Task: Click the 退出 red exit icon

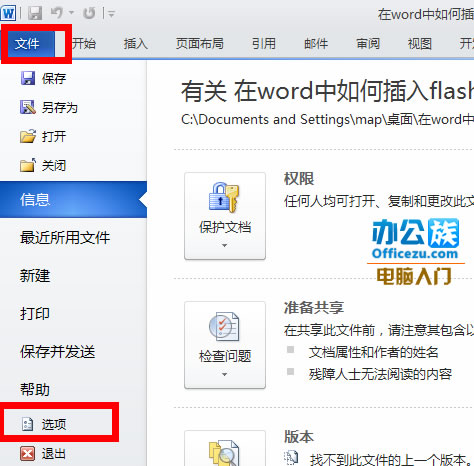Action: pos(27,453)
